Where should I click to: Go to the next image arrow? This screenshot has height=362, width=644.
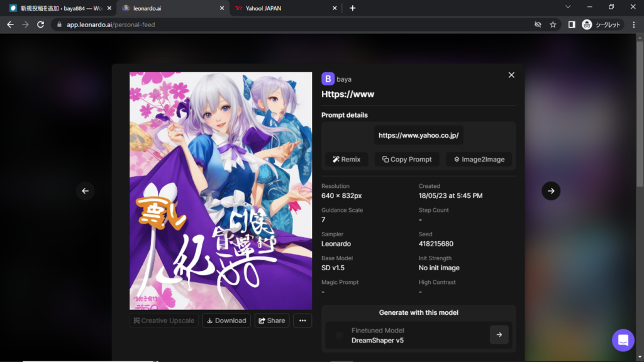click(x=551, y=191)
